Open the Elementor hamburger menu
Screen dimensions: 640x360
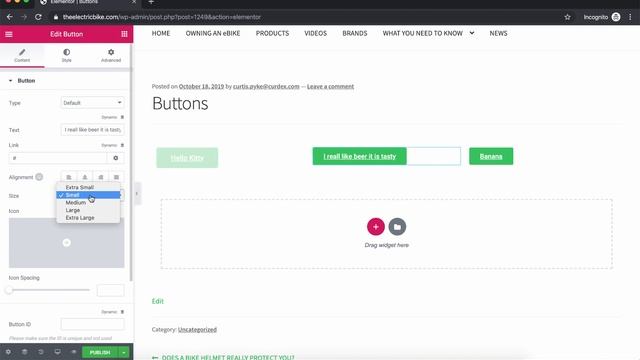pos(9,34)
